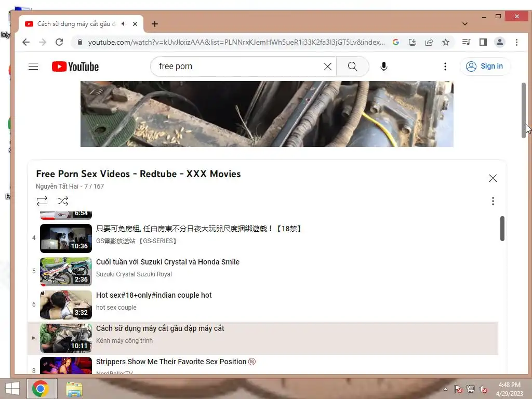Screen dimensions: 532x399
Task: Open Chrome media controls icon
Action: [466, 42]
